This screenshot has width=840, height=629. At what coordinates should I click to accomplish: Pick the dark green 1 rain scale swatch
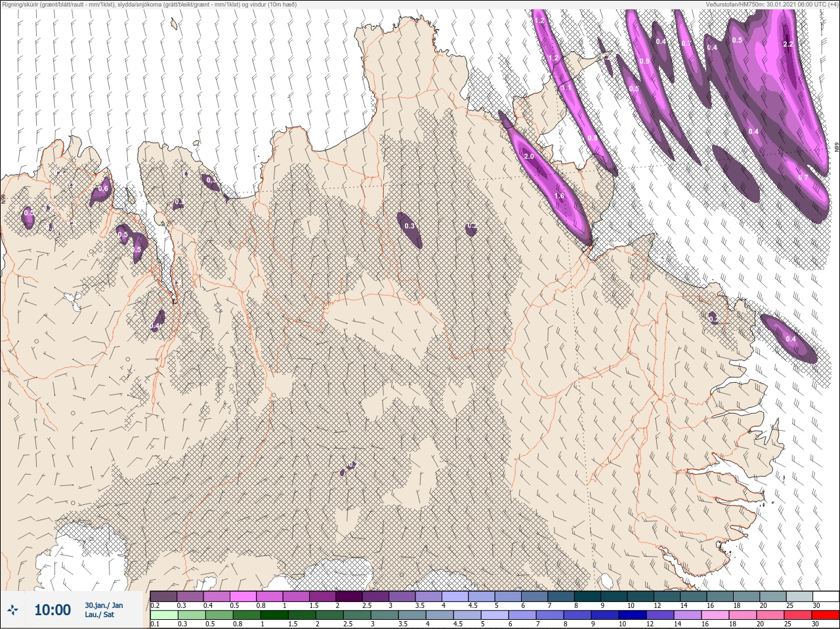coord(274,615)
